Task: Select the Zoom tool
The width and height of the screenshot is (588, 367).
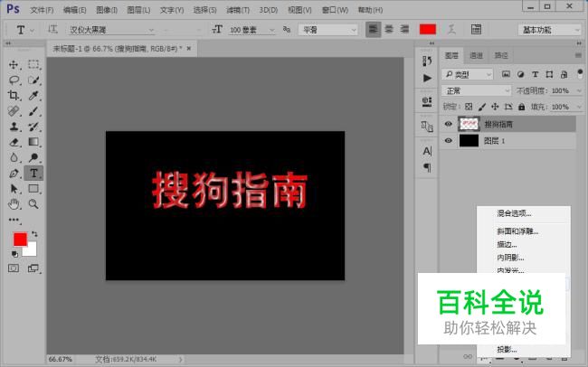Action: (x=33, y=204)
